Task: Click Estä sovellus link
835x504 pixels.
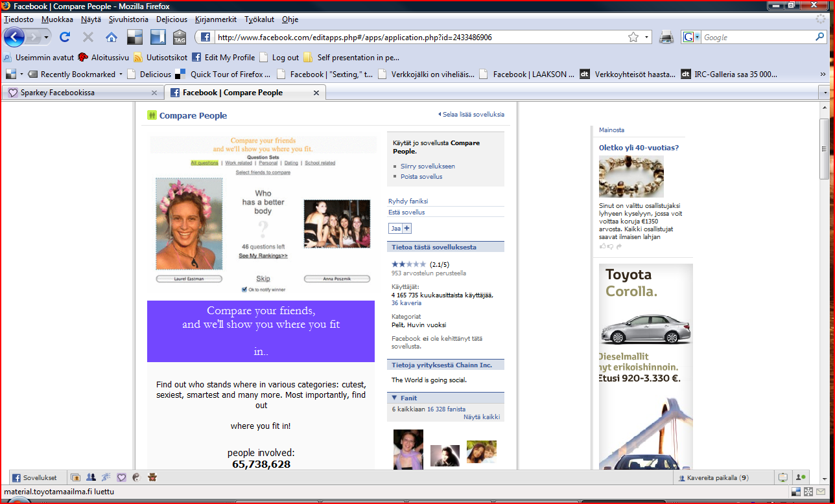Action: pyautogui.click(x=406, y=212)
